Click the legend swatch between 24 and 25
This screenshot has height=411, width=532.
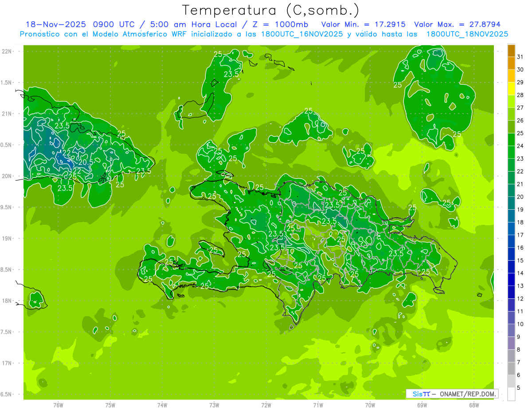[x=511, y=139]
